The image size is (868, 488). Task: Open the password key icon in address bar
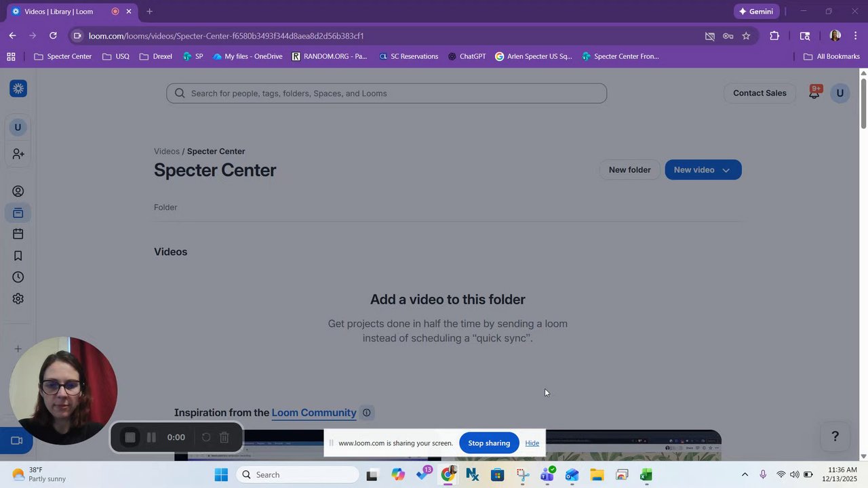(728, 36)
